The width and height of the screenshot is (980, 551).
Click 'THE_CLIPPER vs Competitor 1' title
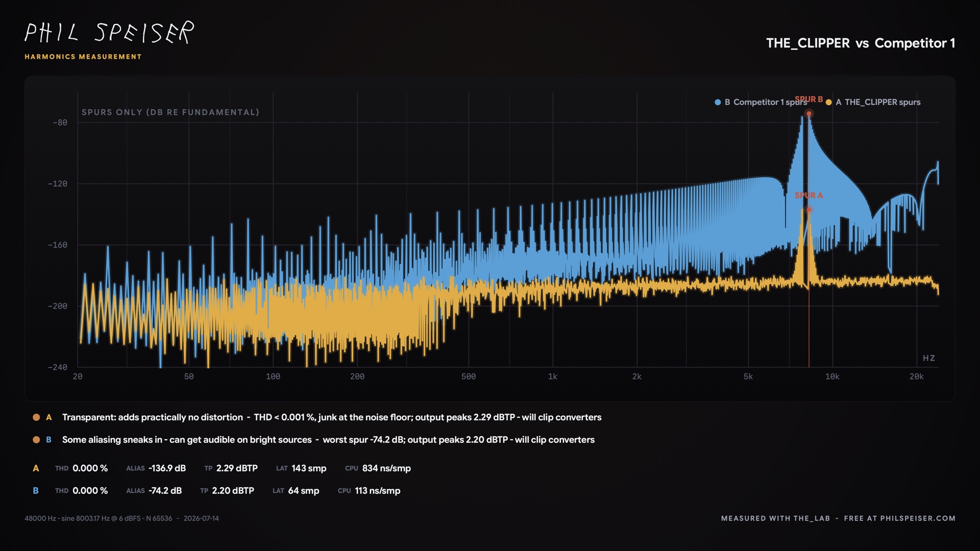pos(861,43)
